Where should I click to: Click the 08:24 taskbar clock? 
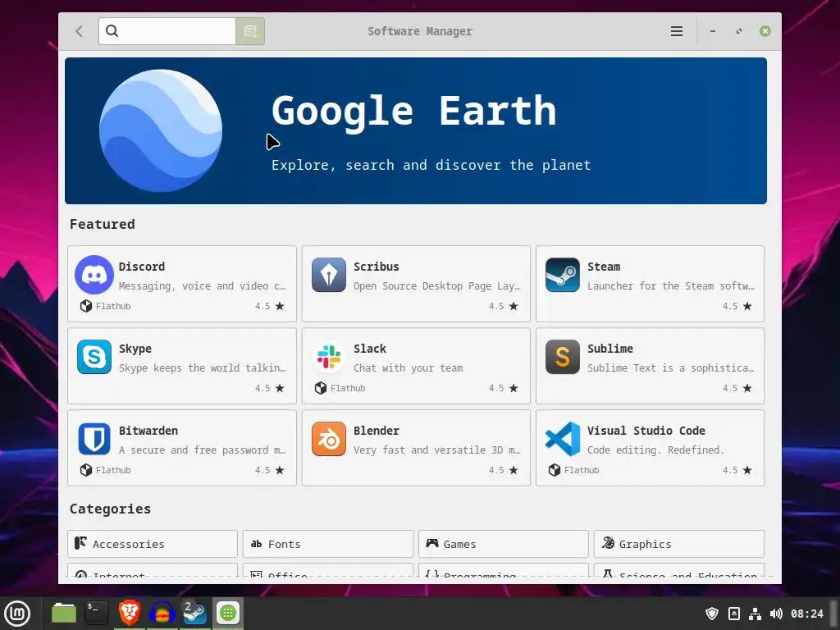click(x=807, y=614)
